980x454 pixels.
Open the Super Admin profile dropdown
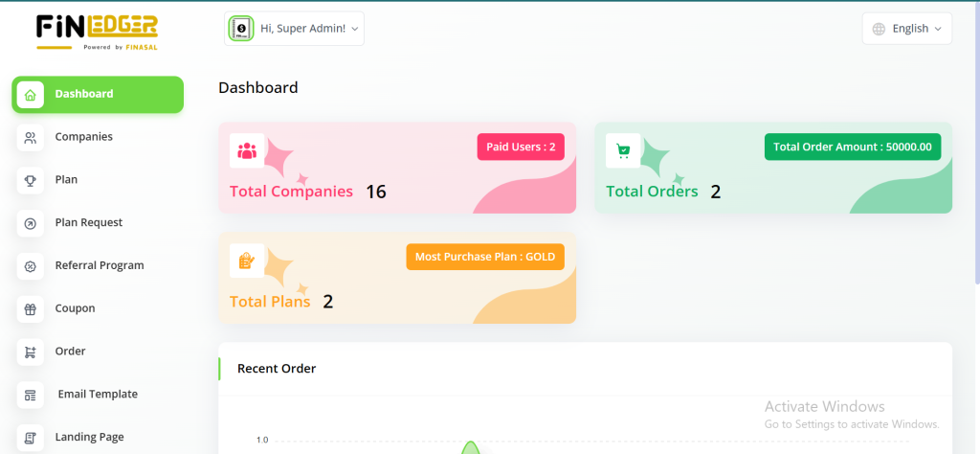295,29
